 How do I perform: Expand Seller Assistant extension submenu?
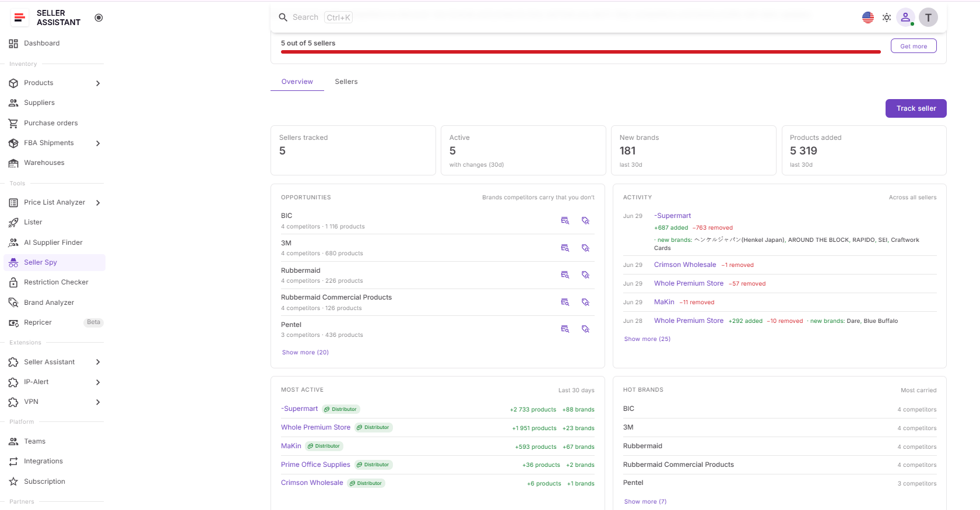click(98, 363)
